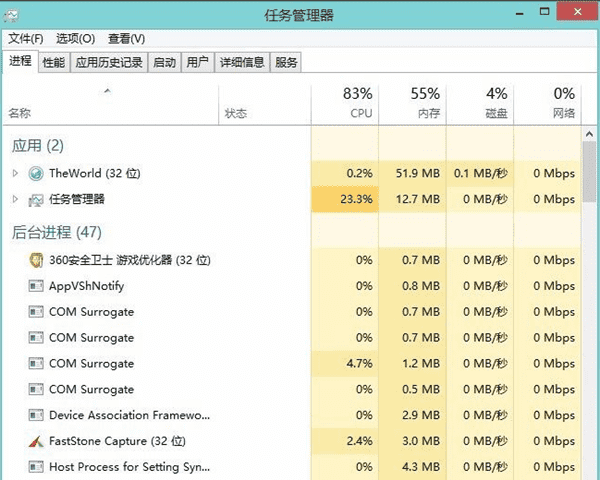The width and height of the screenshot is (600, 480).
Task: Open the 文件(F) menu
Action: pyautogui.click(x=26, y=39)
